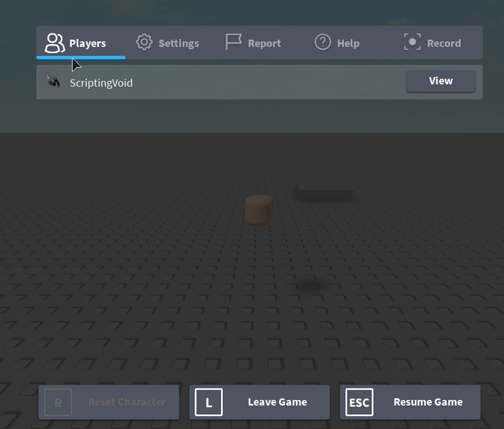Click the Players people icon

pos(55,42)
